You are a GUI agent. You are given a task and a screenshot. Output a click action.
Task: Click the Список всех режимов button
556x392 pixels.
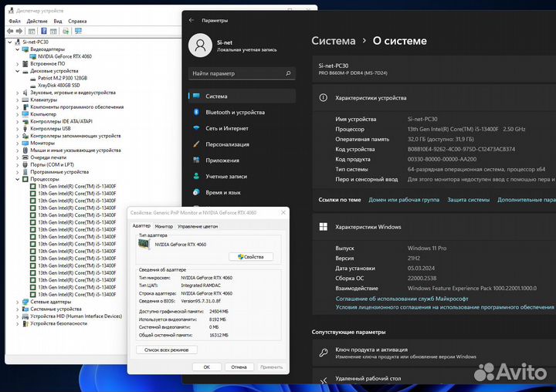[167, 350]
